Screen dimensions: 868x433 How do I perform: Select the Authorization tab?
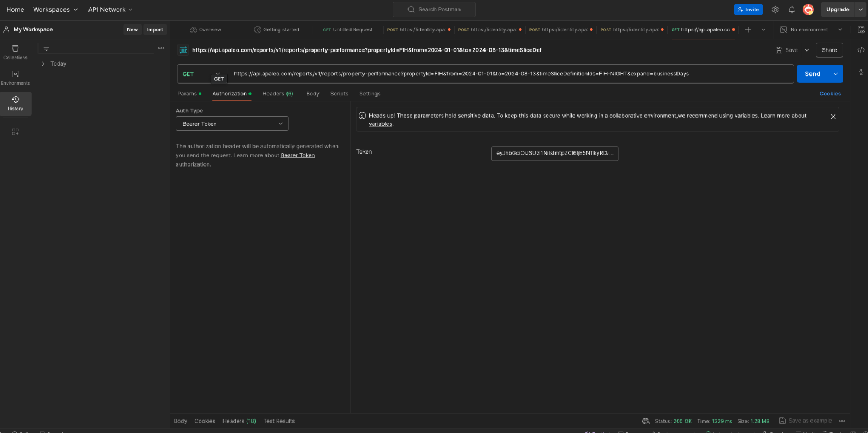pos(232,94)
